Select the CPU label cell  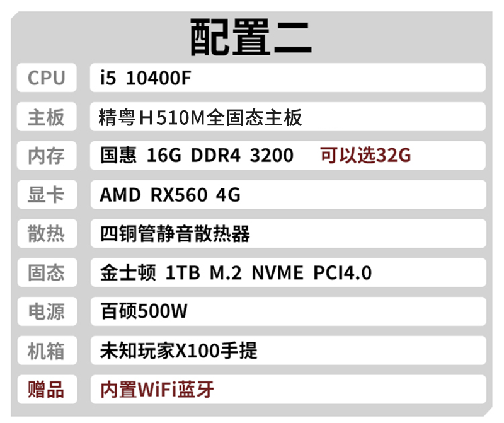[47, 78]
